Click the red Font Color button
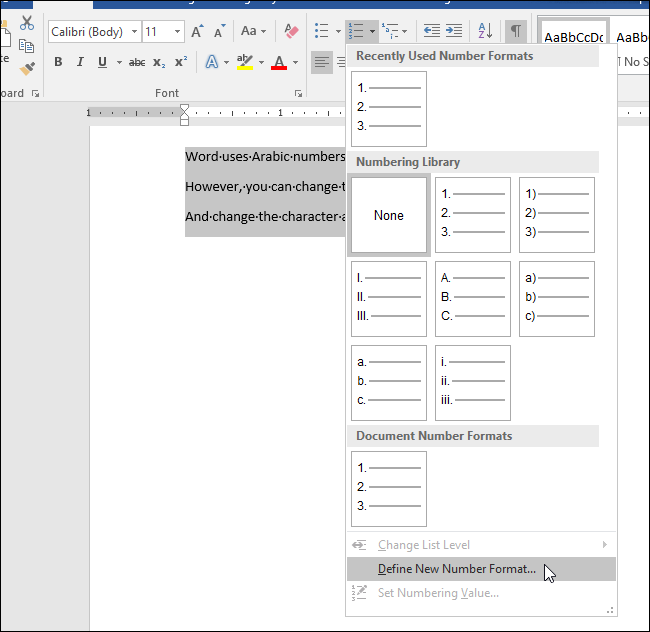 278,63
